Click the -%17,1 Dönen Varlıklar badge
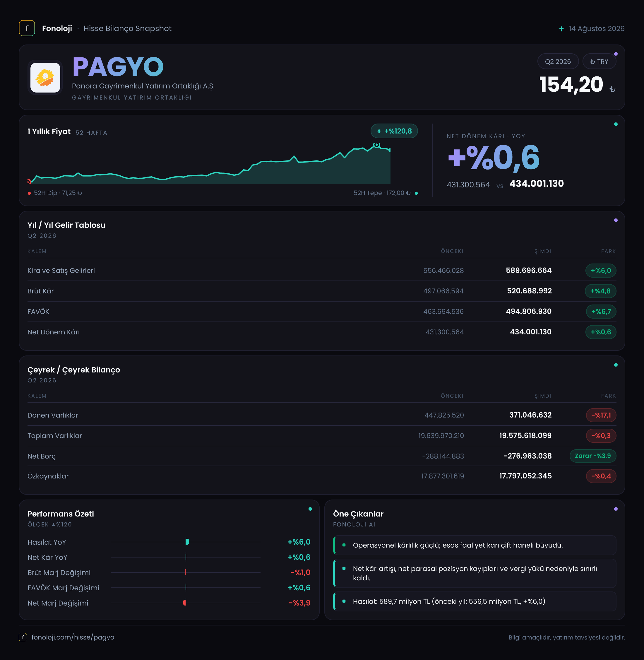Viewport: 644px width, 660px height. click(601, 415)
